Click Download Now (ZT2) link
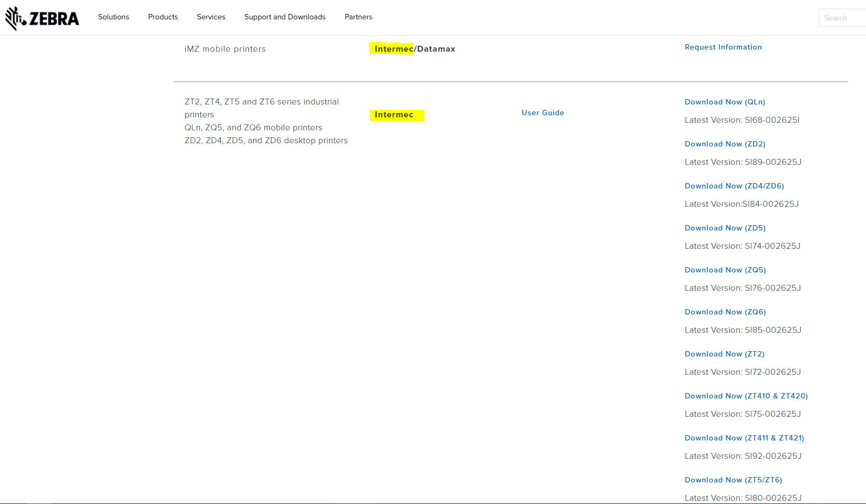The image size is (866, 504). point(724,354)
